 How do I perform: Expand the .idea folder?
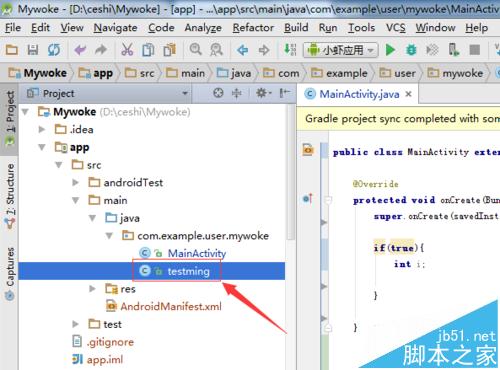coord(42,129)
